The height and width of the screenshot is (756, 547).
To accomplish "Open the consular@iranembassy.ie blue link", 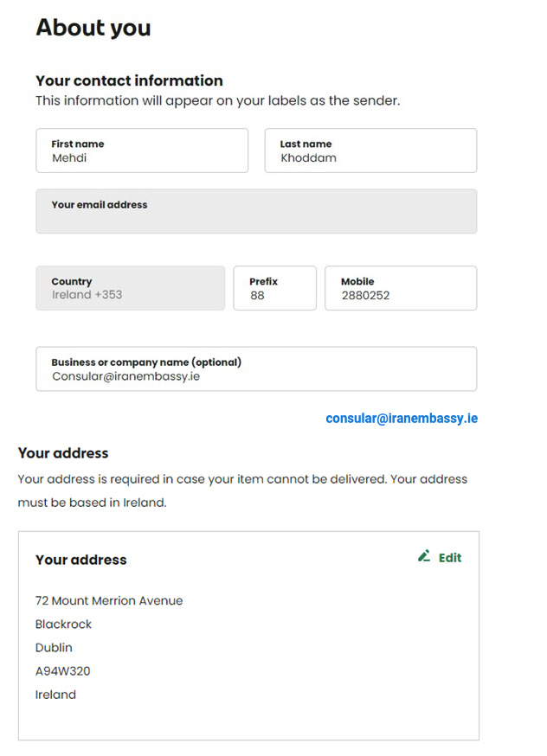I will pyautogui.click(x=402, y=419).
